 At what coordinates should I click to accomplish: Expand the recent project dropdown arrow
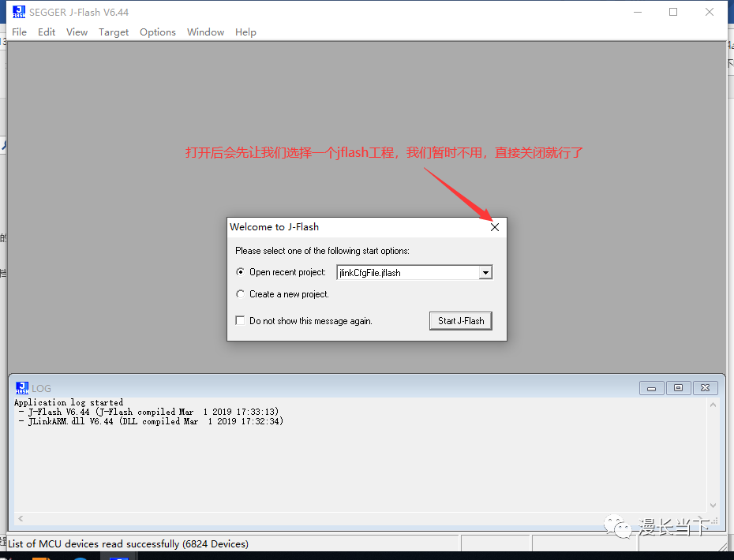pyautogui.click(x=485, y=273)
